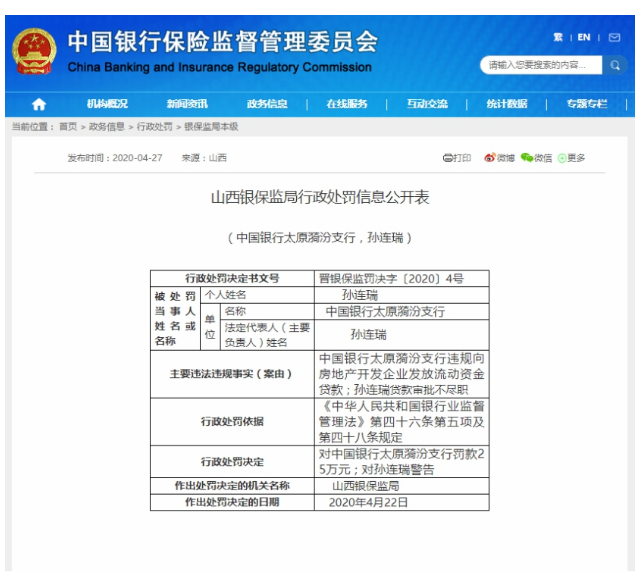642x582 pixels.
Task: Click the subtitle （中国银行太原漪汾支行，孙连瑞）
Action: pyautogui.click(x=320, y=238)
